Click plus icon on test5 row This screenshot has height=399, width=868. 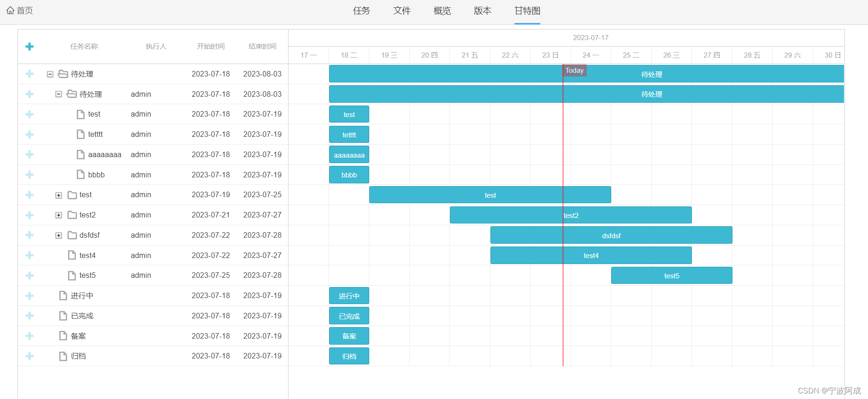point(30,276)
